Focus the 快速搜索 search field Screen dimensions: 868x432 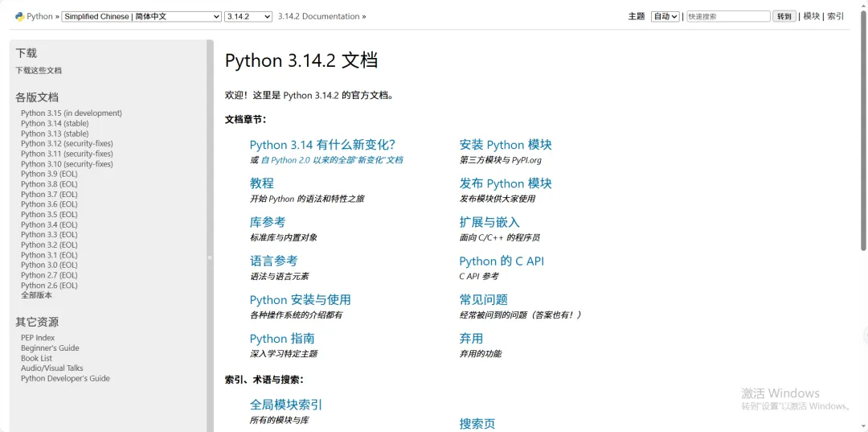[728, 16]
